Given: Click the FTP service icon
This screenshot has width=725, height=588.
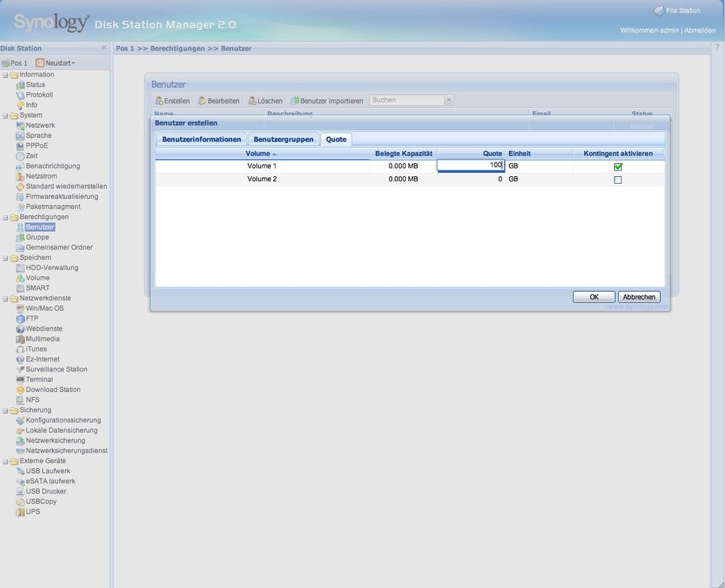Looking at the screenshot, I should (21, 318).
